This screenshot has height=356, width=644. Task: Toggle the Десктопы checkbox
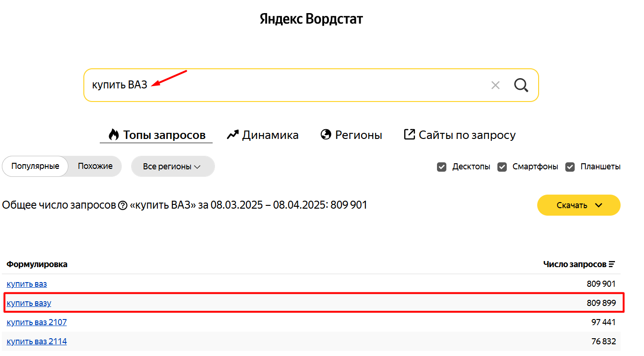click(x=442, y=167)
